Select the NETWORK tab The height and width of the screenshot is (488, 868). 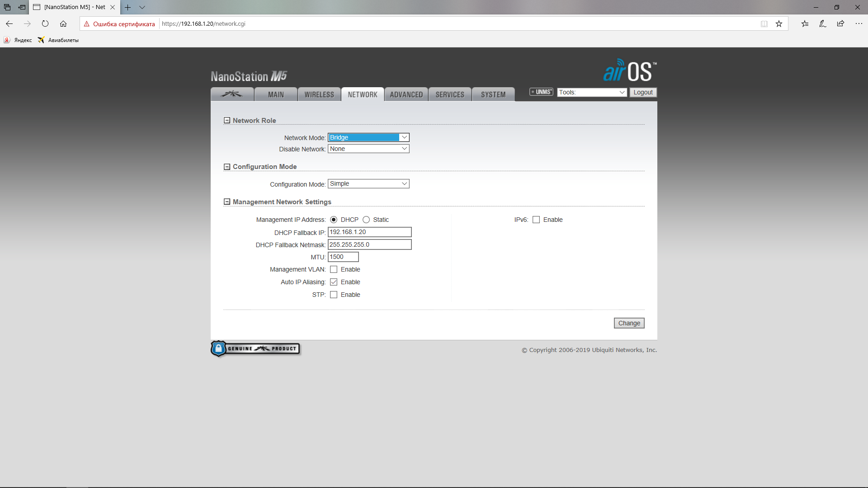pos(363,94)
